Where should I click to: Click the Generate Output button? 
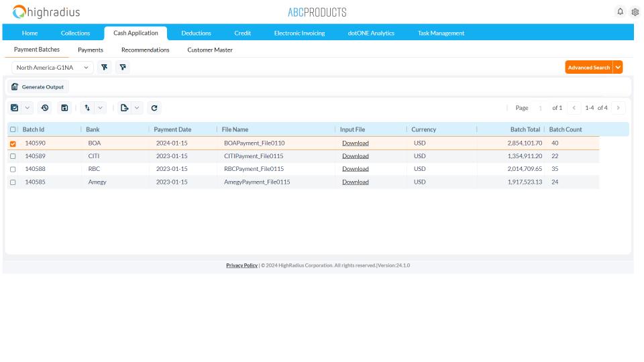pyautogui.click(x=38, y=87)
